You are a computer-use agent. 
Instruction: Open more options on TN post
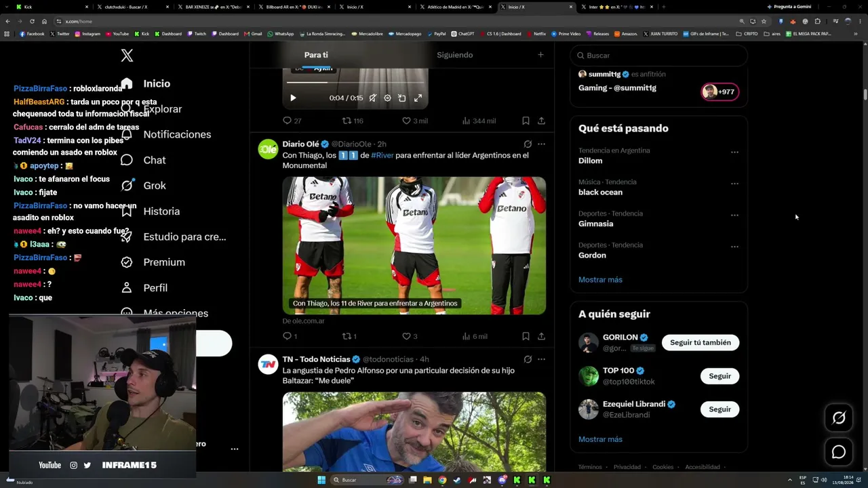click(541, 359)
